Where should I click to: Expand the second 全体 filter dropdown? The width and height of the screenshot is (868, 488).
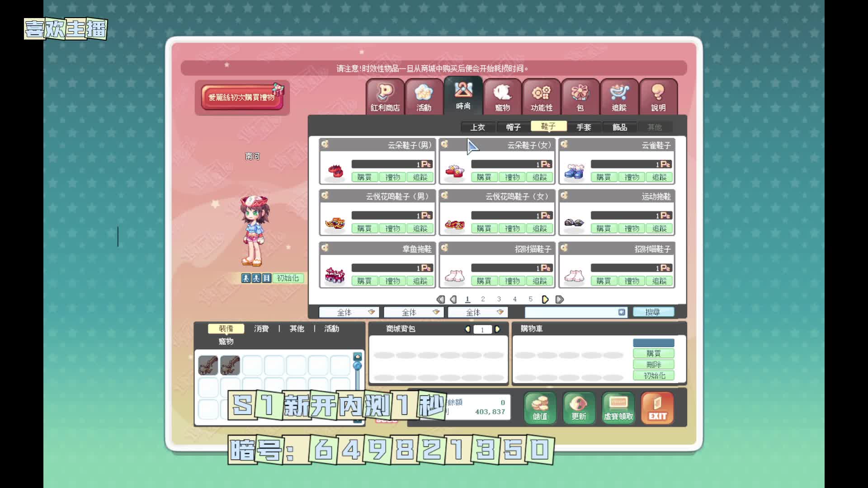click(436, 312)
